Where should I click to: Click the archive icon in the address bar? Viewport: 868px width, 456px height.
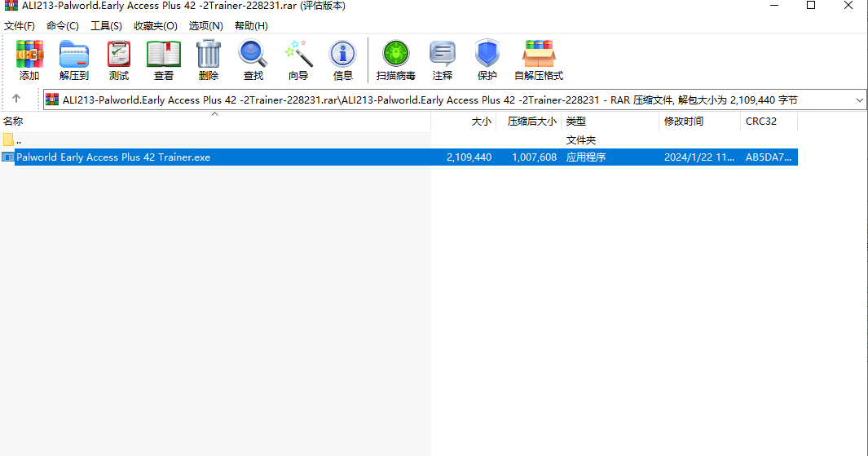pos(53,100)
